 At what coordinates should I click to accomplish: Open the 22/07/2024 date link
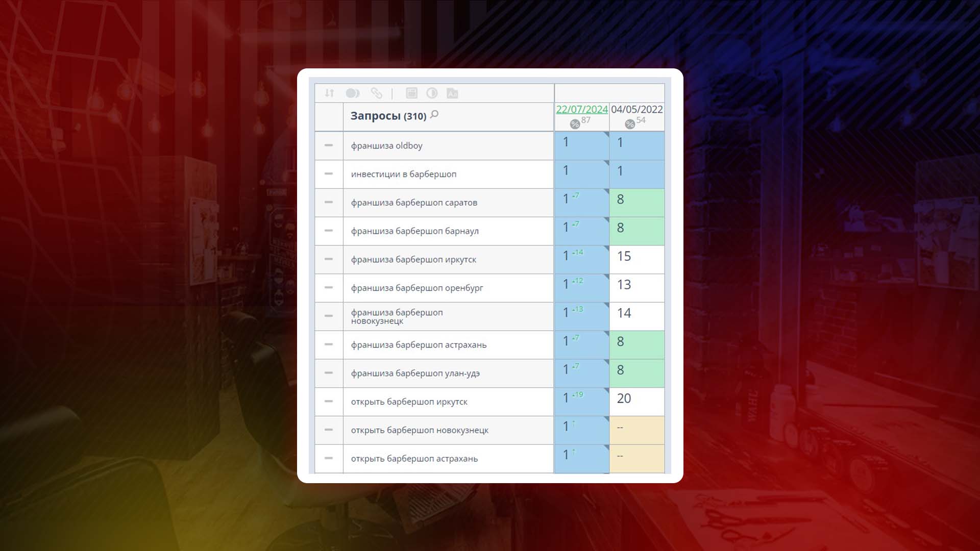pyautogui.click(x=581, y=109)
